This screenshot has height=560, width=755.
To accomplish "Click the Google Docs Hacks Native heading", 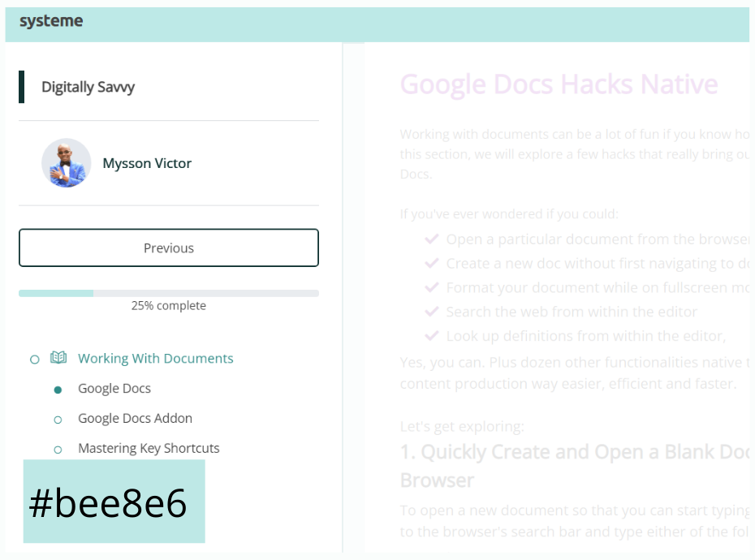I will (x=559, y=84).
